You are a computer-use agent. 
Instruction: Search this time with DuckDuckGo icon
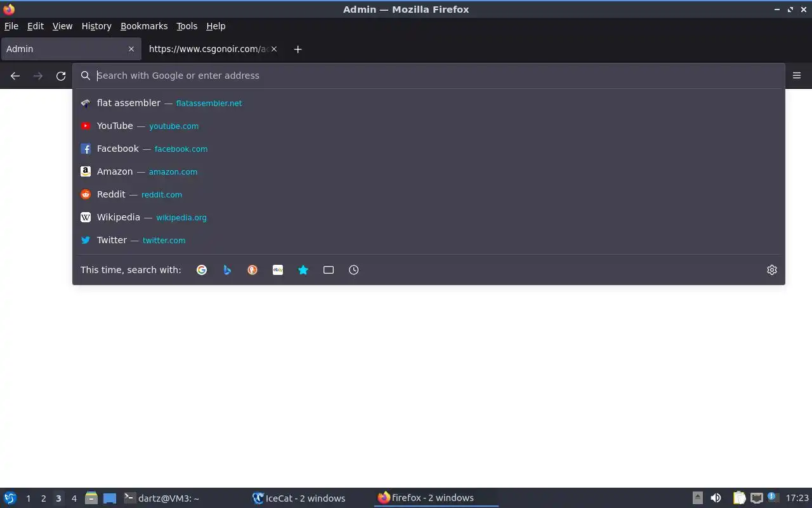[x=252, y=270]
